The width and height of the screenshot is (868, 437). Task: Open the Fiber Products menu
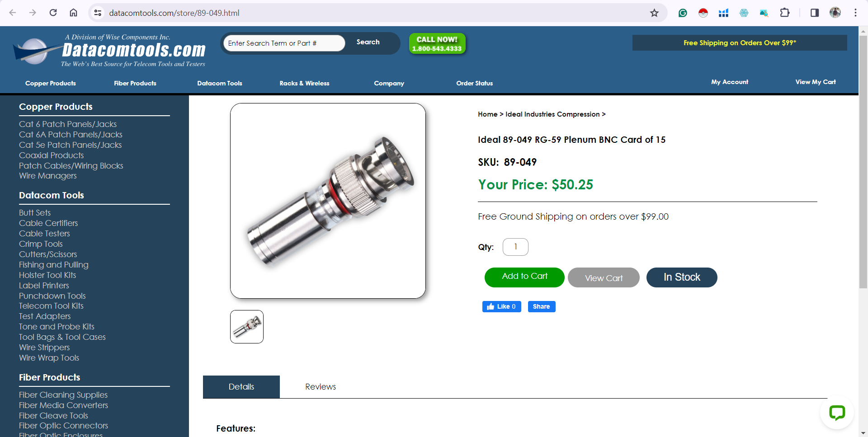pos(135,83)
